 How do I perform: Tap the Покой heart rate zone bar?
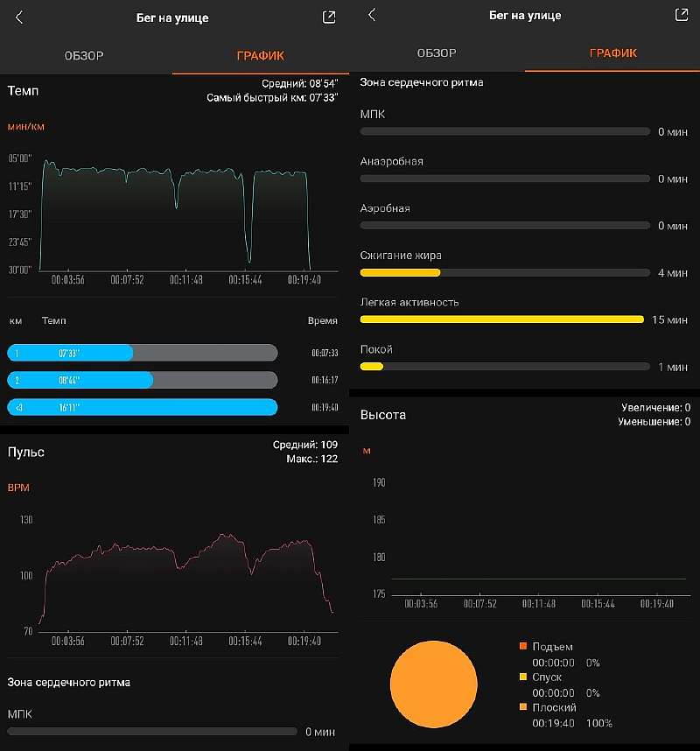[x=505, y=366]
